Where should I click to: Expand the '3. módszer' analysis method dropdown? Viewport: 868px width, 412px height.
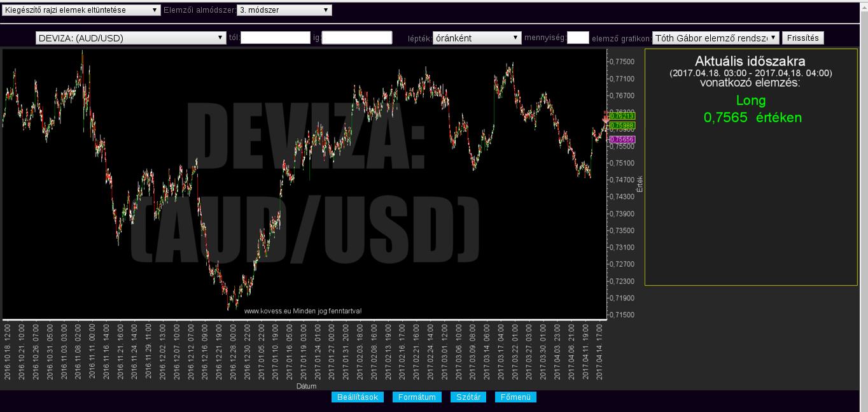coord(284,10)
